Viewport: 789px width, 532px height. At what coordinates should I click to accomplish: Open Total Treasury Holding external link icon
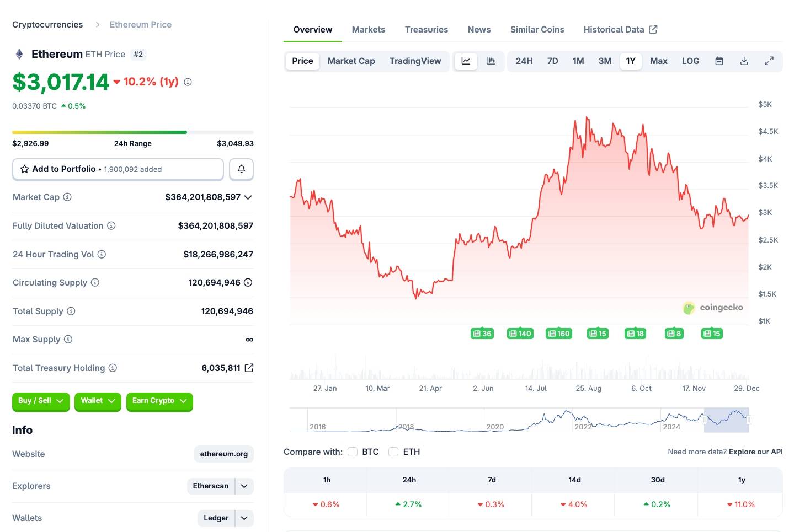(249, 368)
